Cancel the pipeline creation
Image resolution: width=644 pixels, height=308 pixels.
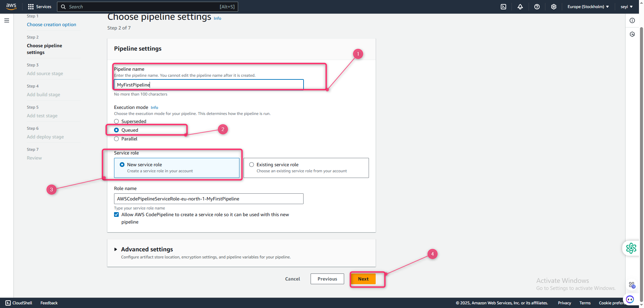(x=292, y=279)
